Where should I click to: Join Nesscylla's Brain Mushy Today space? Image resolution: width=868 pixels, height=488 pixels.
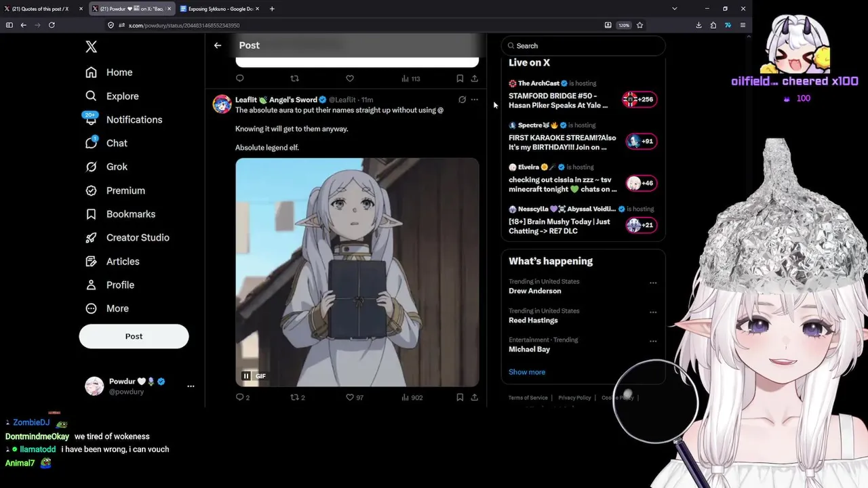point(583,220)
